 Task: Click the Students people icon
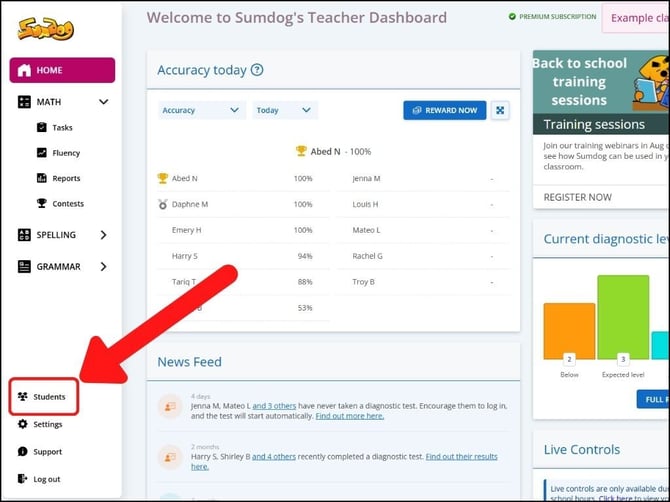click(23, 396)
